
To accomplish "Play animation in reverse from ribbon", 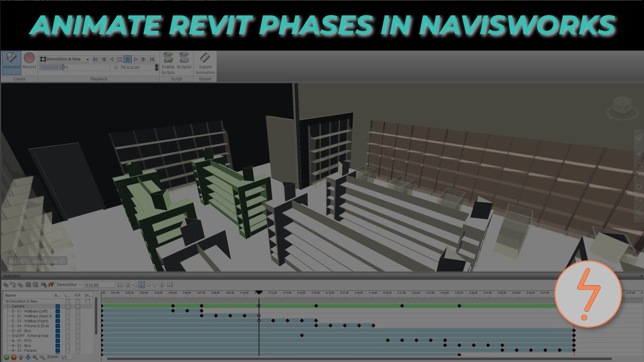I will [112, 59].
